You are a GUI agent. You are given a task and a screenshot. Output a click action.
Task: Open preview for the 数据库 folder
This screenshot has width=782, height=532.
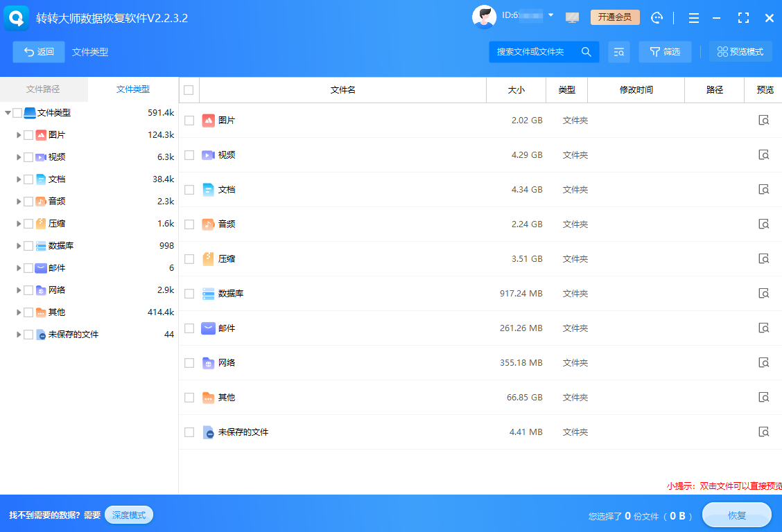[x=764, y=293]
